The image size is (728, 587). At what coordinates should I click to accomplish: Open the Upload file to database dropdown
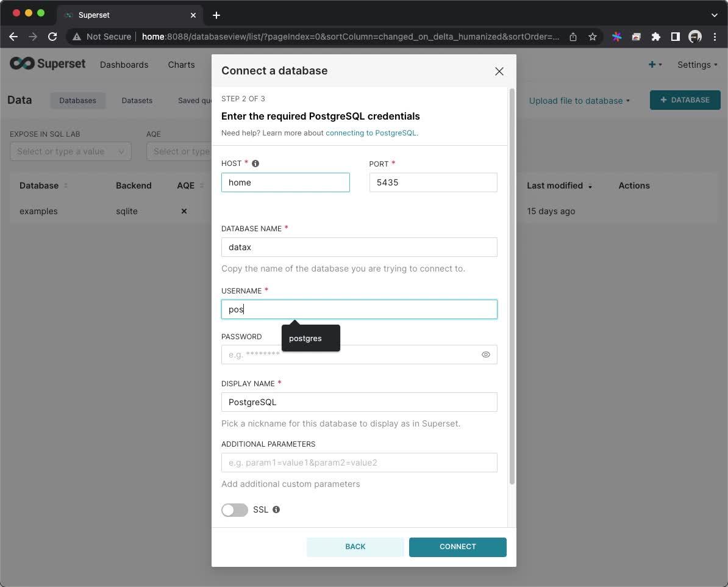pos(579,101)
